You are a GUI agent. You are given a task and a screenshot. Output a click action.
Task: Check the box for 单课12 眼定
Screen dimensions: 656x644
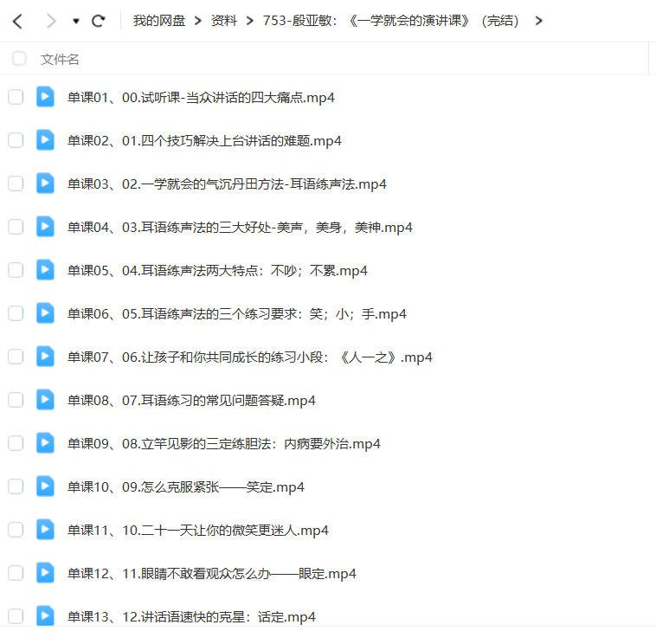[x=16, y=573]
